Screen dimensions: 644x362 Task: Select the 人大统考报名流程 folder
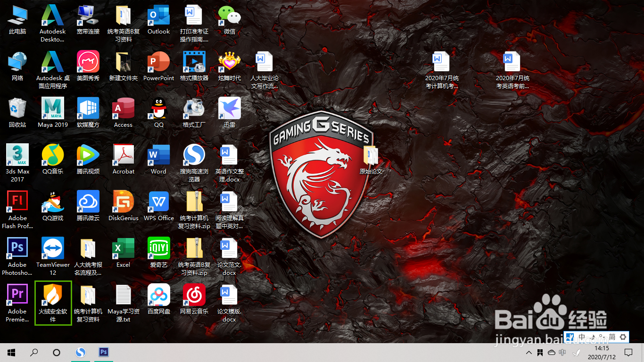coord(88,256)
